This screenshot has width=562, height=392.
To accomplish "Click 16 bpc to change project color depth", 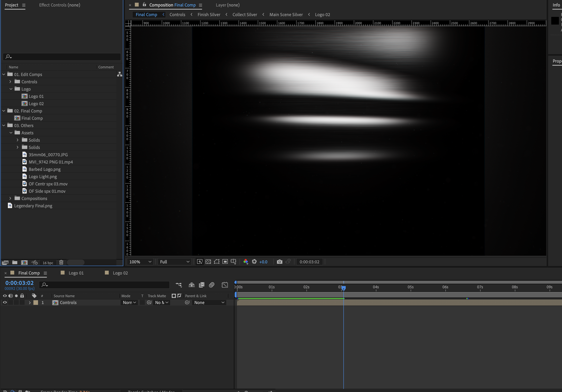I will (x=48, y=263).
